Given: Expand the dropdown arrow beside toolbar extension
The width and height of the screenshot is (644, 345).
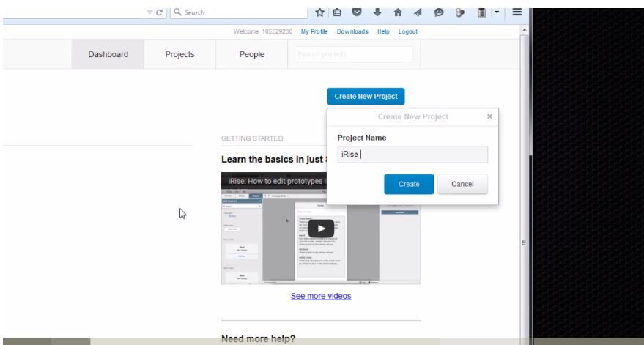Looking at the screenshot, I should 497,12.
